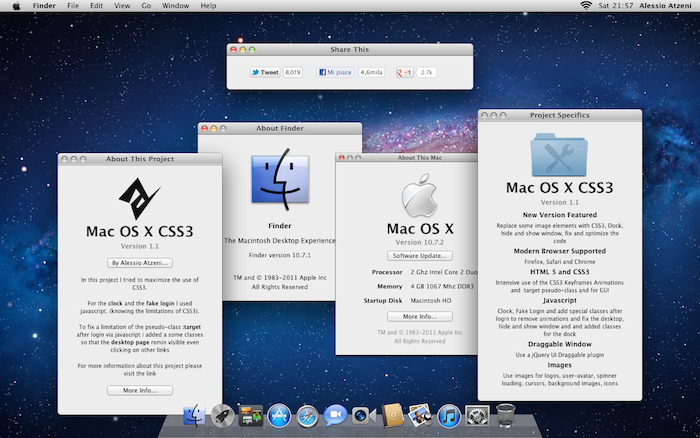The height and width of the screenshot is (438, 700).
Task: Click the Alessio Atzeni user name
Action: click(x=665, y=6)
